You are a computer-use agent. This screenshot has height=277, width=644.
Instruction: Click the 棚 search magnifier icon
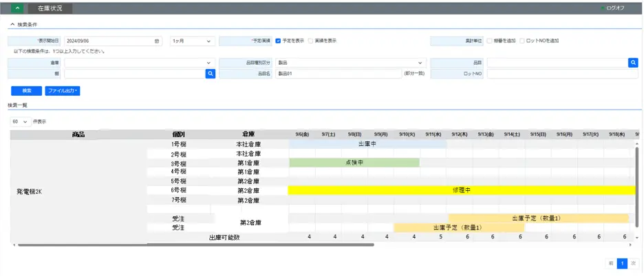coord(211,74)
